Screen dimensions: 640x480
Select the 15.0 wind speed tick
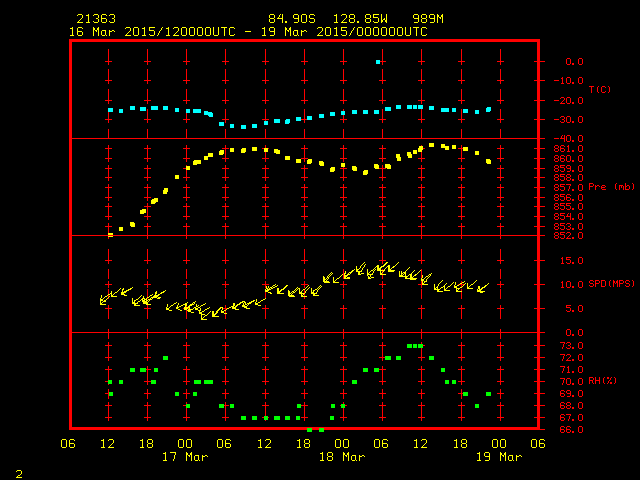[x=571, y=260]
